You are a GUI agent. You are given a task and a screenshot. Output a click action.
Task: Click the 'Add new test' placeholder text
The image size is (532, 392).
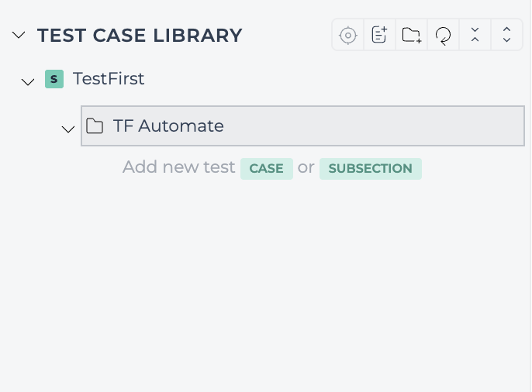point(179,167)
